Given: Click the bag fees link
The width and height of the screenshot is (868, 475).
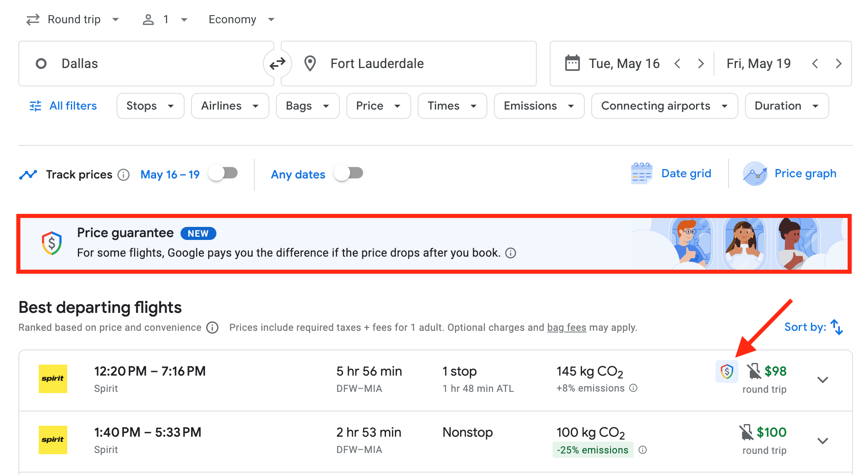Looking at the screenshot, I should (567, 328).
